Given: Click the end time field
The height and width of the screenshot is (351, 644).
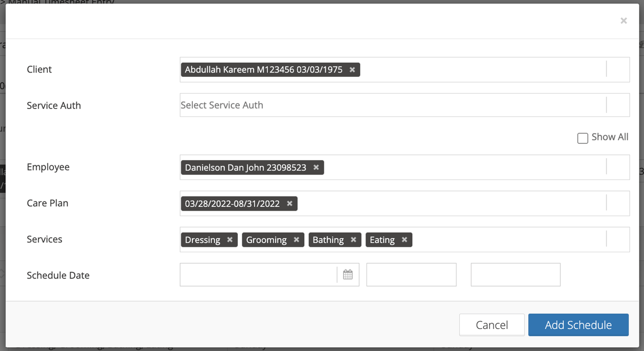Looking at the screenshot, I should (x=515, y=275).
